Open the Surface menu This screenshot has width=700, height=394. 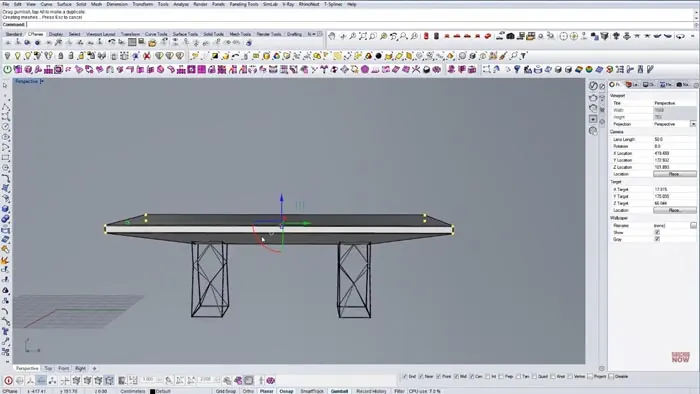[x=64, y=4]
